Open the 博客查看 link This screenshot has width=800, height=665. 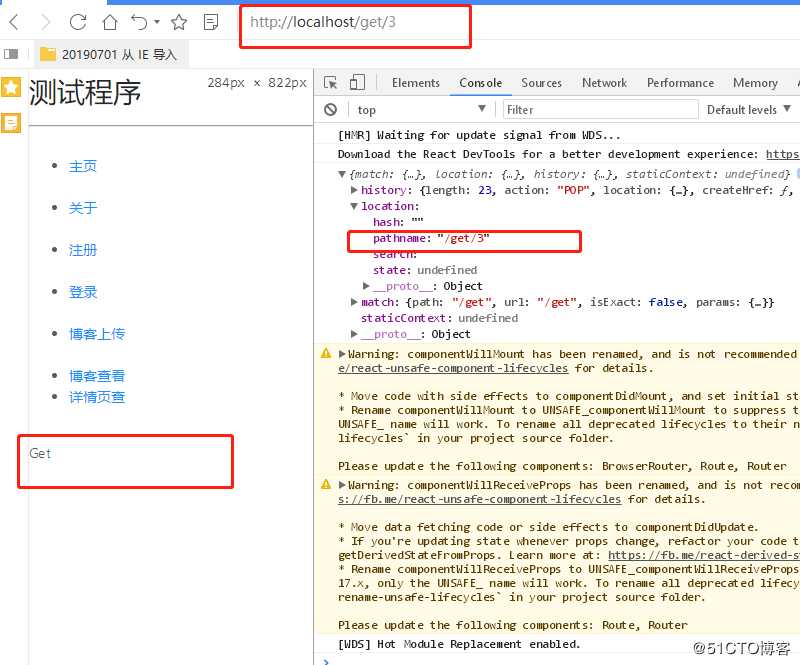(97, 376)
